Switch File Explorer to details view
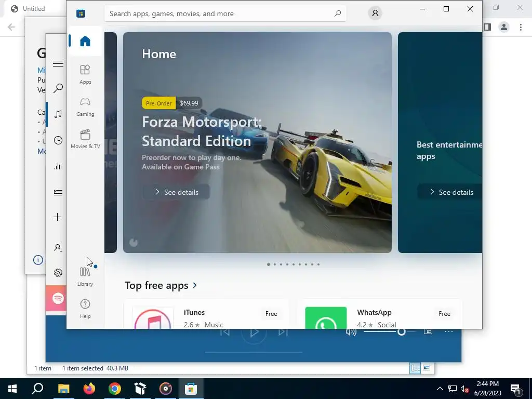 tap(415, 368)
